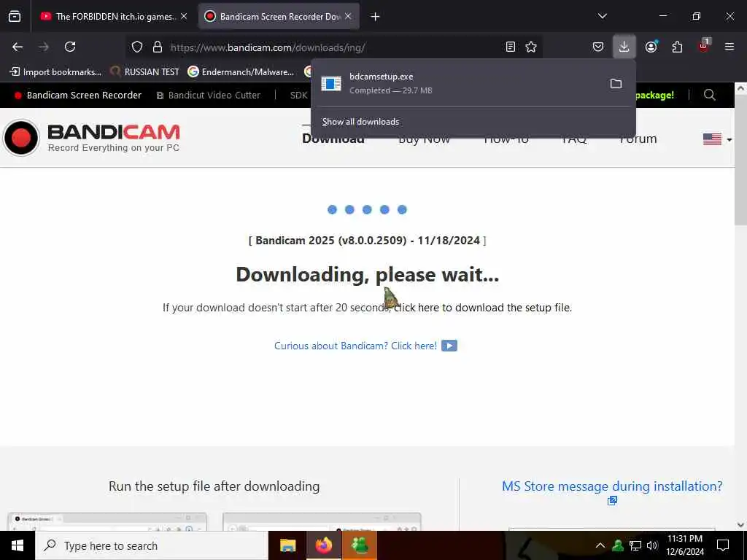Viewport: 747px width, 560px height.
Task: Close the Bandicam Screen Recorder tab
Action: point(348,17)
